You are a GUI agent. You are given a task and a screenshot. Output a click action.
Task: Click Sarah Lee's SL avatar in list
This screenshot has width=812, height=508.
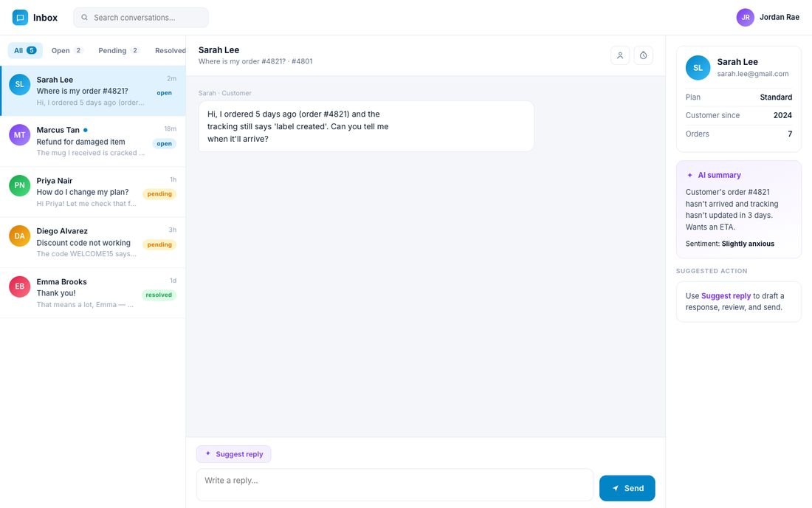coord(20,84)
